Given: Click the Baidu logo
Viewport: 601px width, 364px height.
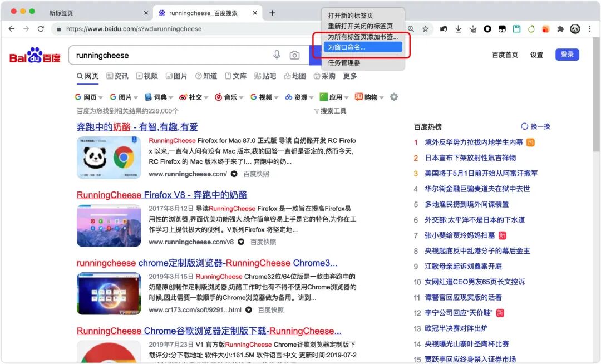Looking at the screenshot, I should 35,56.
